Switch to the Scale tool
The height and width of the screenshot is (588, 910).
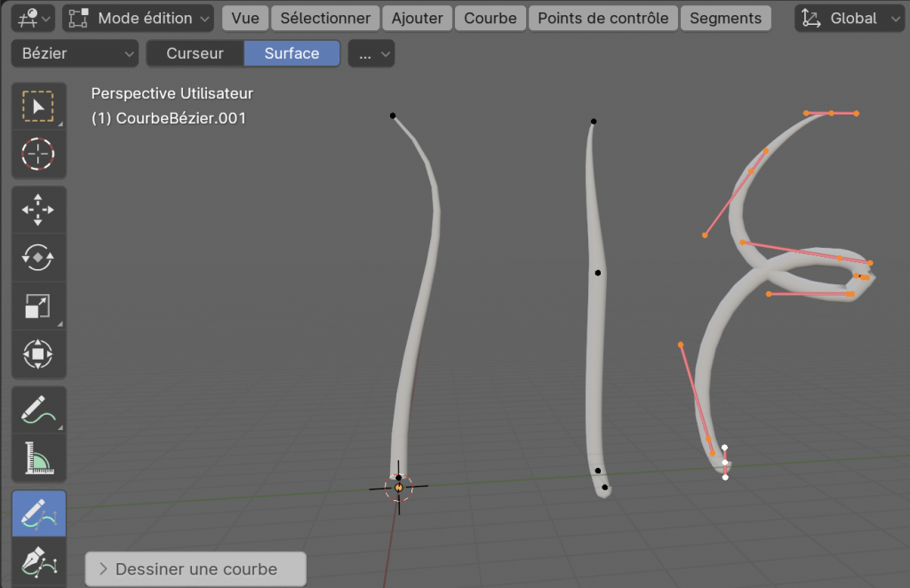click(x=38, y=306)
